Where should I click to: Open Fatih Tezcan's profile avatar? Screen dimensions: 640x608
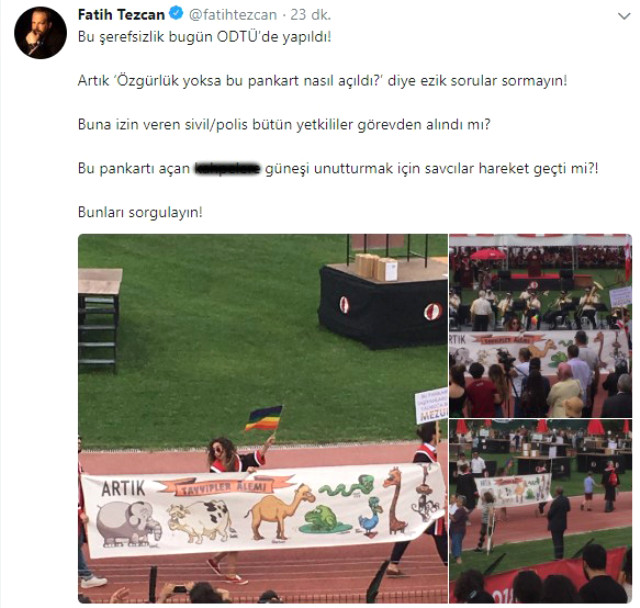(x=40, y=33)
